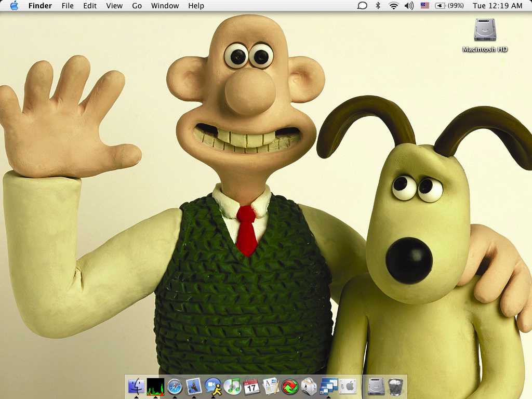This screenshot has width=532, height=399.
Task: Open the Finder application menu
Action: tap(40, 6)
